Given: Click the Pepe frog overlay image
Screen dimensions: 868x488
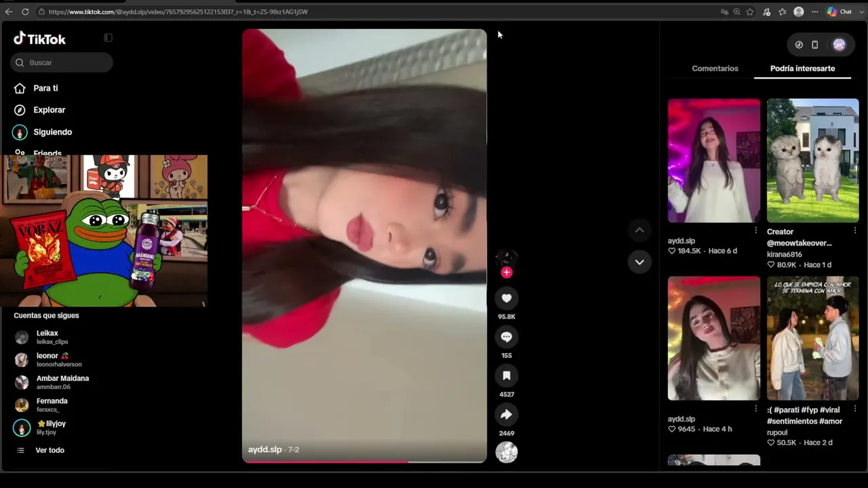Looking at the screenshot, I should [x=104, y=230].
